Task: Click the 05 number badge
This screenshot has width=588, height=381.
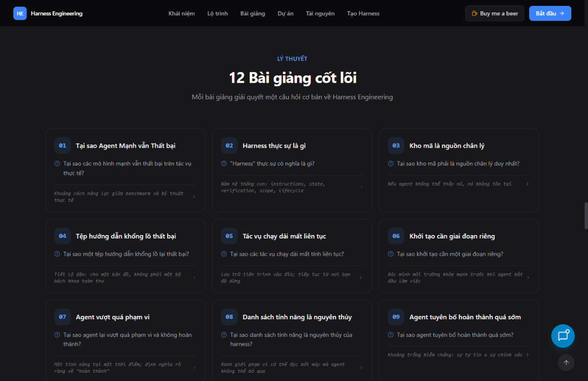Action: tap(229, 236)
